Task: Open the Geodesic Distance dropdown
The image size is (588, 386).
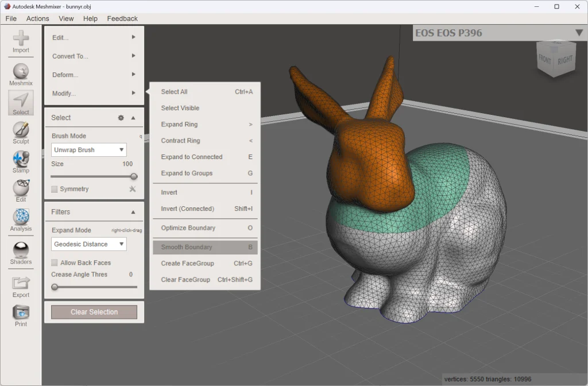Action: point(88,244)
